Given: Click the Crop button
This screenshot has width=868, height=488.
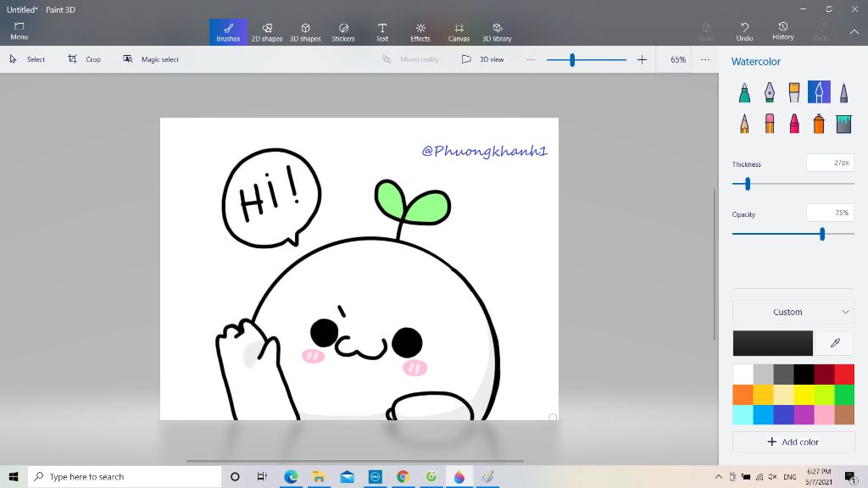Looking at the screenshot, I should tap(84, 59).
